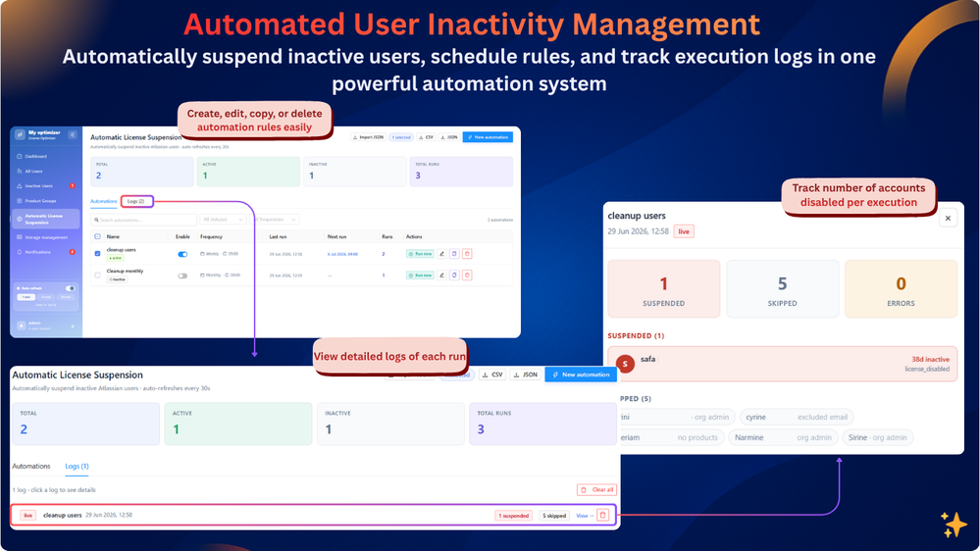This screenshot has width=980, height=551.
Task: Switch to Automations tab in upper panel
Action: click(x=104, y=201)
